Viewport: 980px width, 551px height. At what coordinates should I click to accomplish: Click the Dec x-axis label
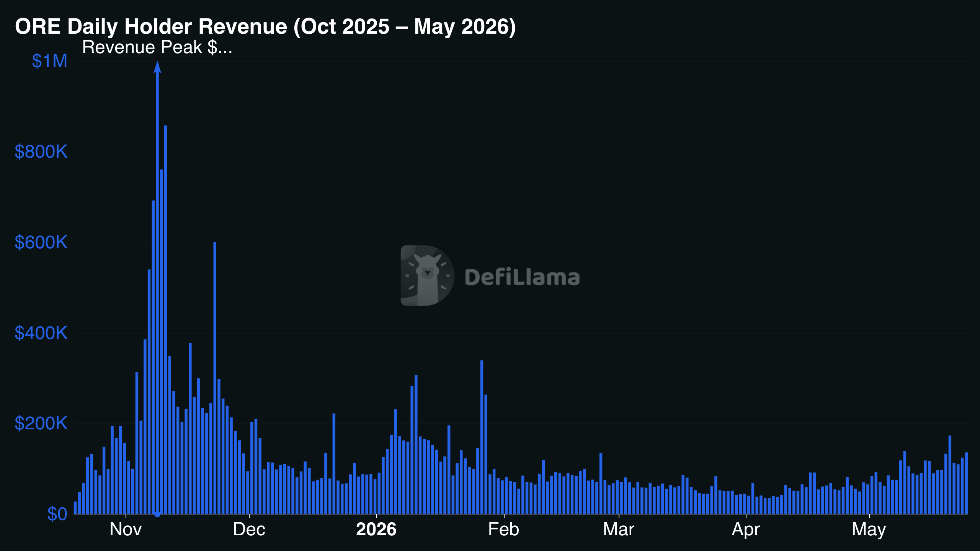(249, 530)
